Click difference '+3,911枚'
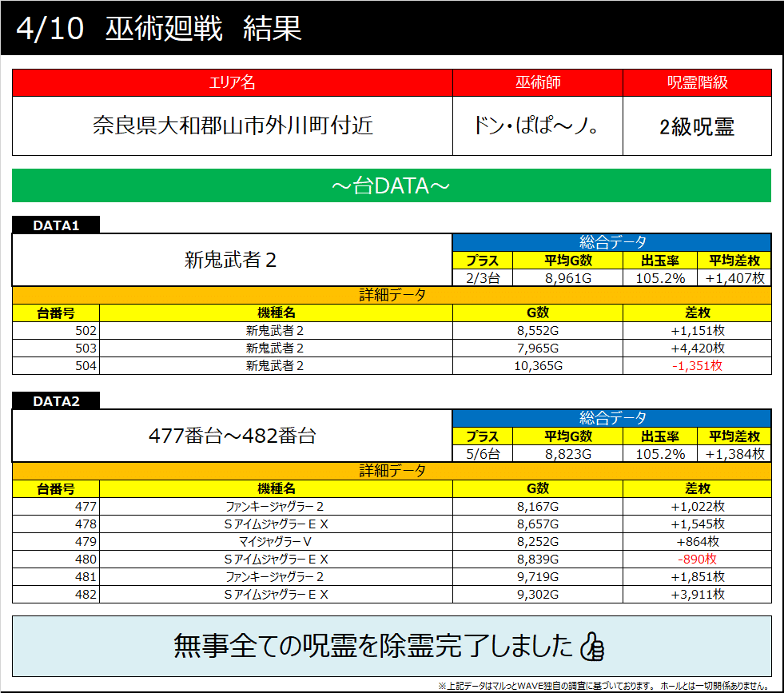 coord(698,594)
